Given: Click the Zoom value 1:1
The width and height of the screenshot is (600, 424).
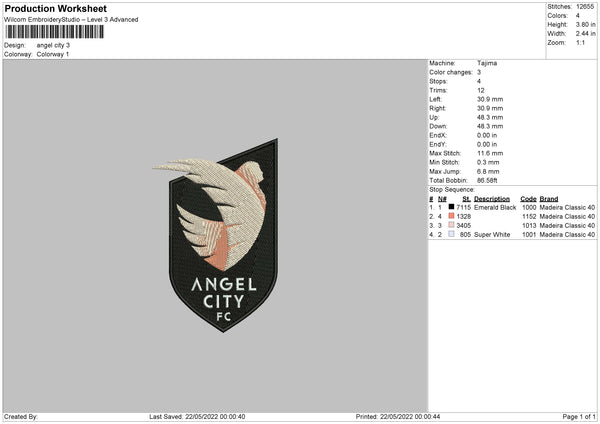Looking at the screenshot, I should (x=580, y=42).
